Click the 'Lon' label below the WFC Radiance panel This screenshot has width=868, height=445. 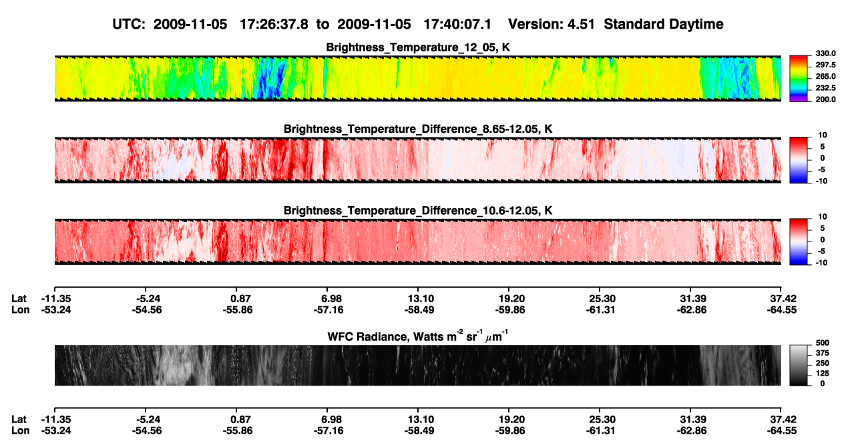[x=20, y=431]
